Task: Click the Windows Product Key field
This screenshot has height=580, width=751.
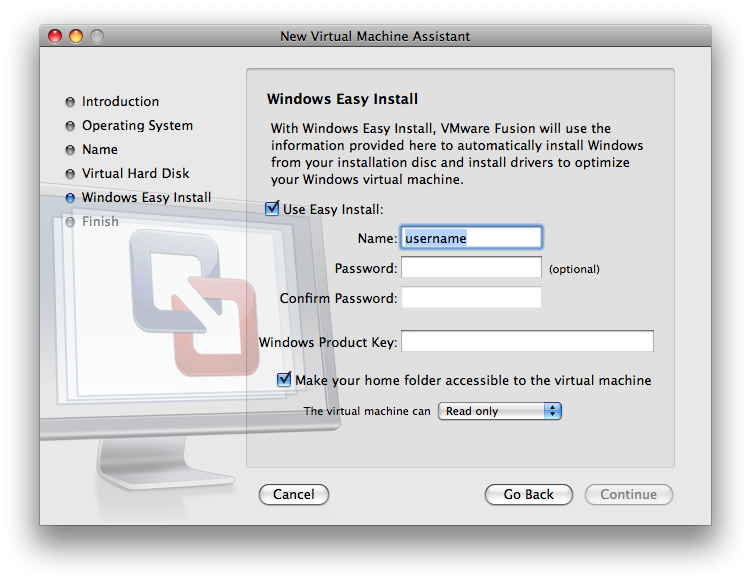Action: pyautogui.click(x=527, y=341)
